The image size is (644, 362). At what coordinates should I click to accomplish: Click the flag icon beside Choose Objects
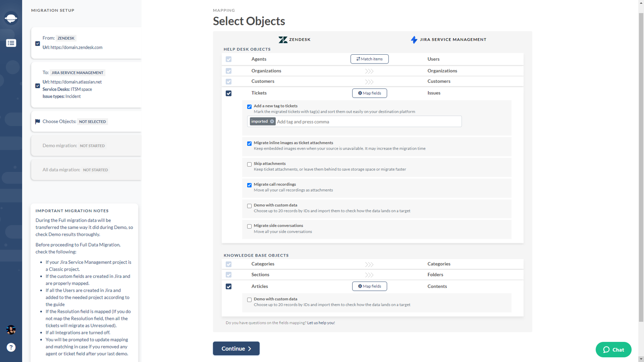37,121
